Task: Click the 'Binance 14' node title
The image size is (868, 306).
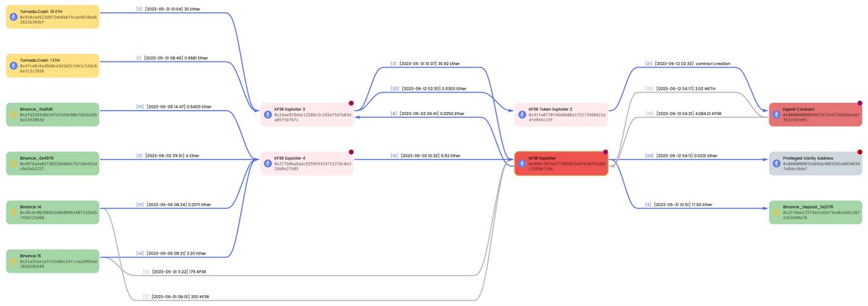Action: click(x=32, y=207)
